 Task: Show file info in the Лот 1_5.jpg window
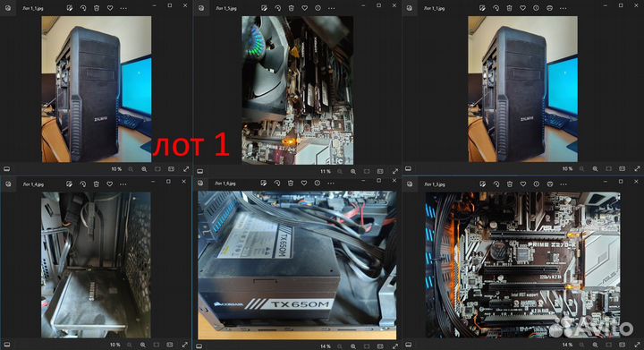(318, 8)
